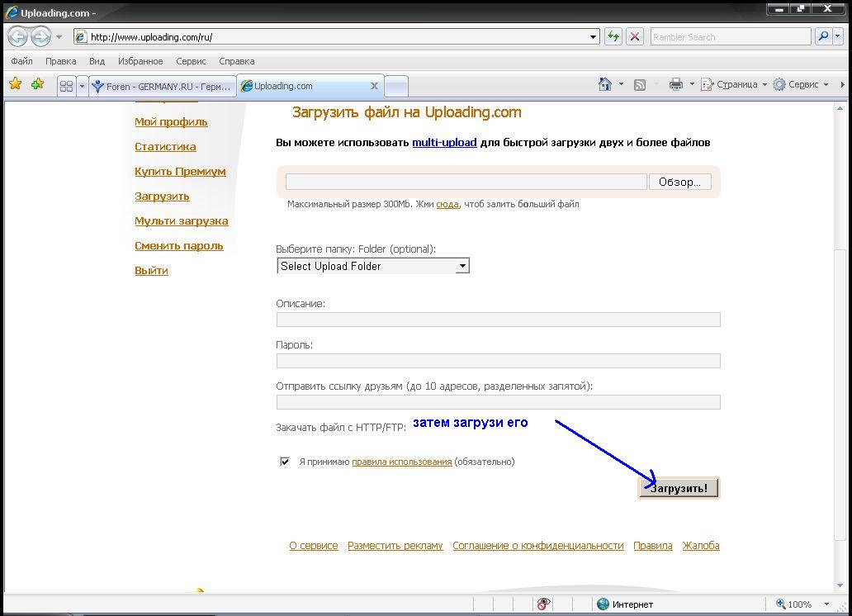Go back with the browser Back arrow
This screenshot has width=852, height=616.
(x=17, y=37)
